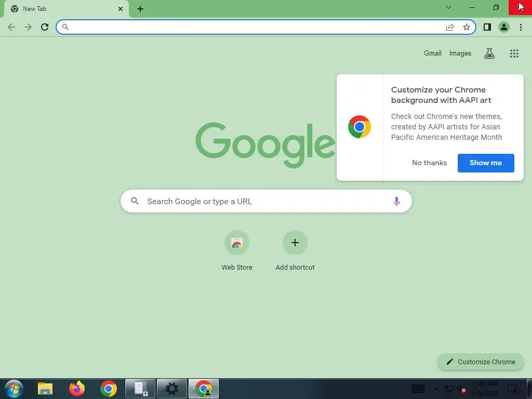Click the share page icon in address bar
This screenshot has height=399, width=532.
pyautogui.click(x=450, y=27)
